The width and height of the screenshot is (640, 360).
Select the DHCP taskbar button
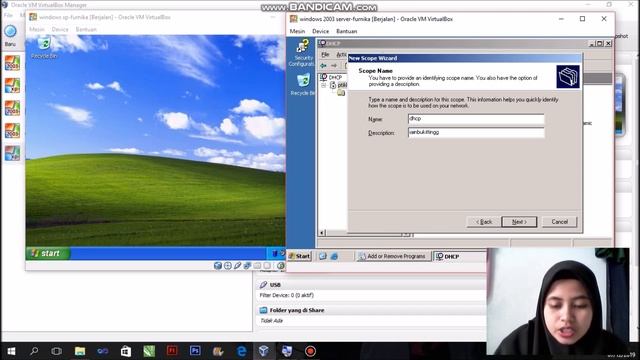click(459, 256)
